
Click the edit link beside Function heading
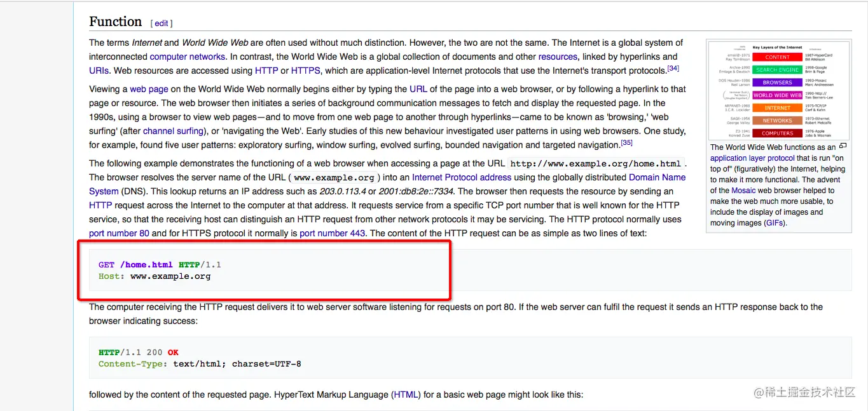pyautogui.click(x=162, y=24)
